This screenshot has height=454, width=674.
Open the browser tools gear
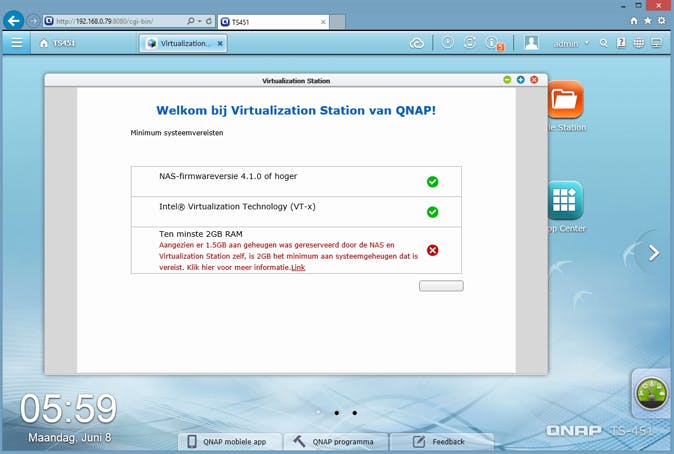662,21
